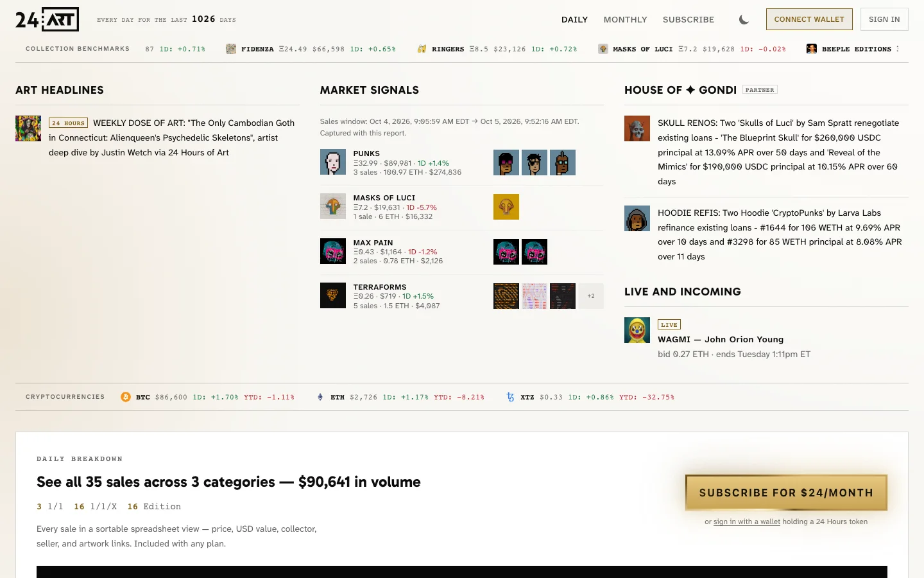Go to the Subscribe page
The width and height of the screenshot is (924, 578).
pos(689,19)
